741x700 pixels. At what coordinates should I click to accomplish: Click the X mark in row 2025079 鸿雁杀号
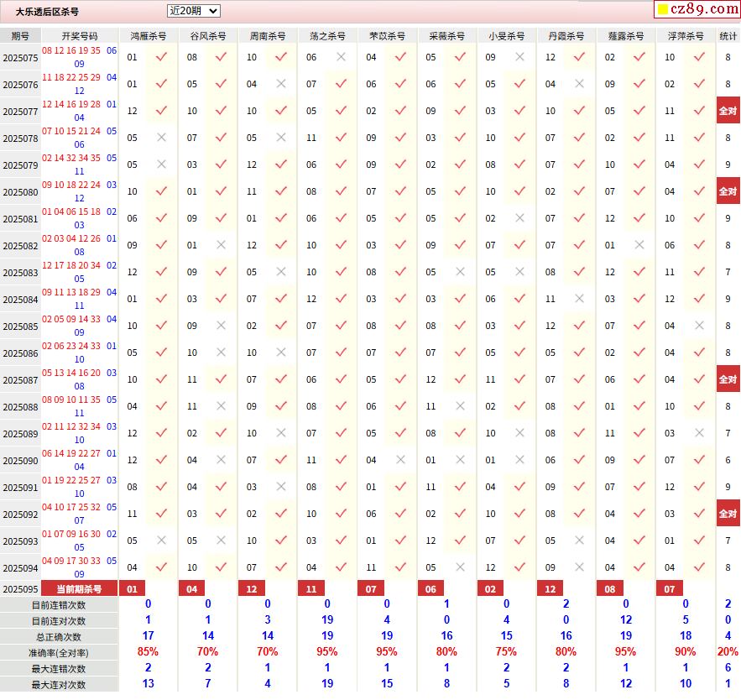tap(162, 165)
